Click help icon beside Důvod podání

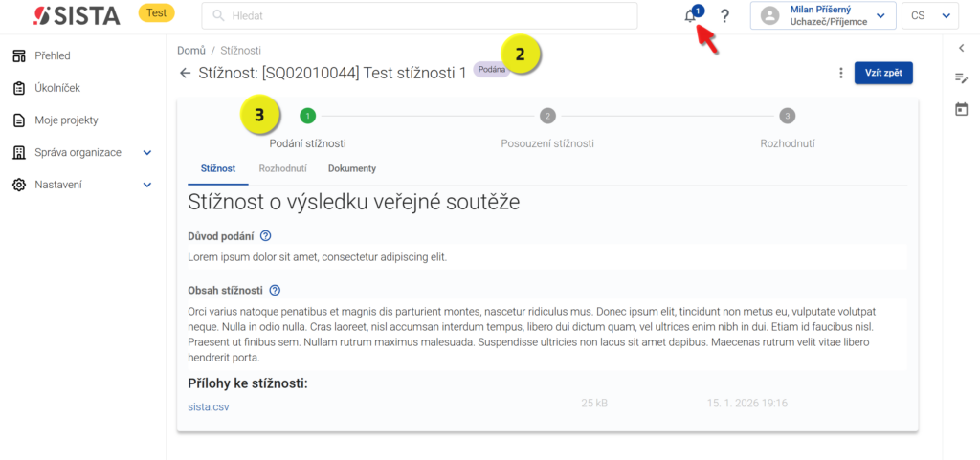click(266, 236)
